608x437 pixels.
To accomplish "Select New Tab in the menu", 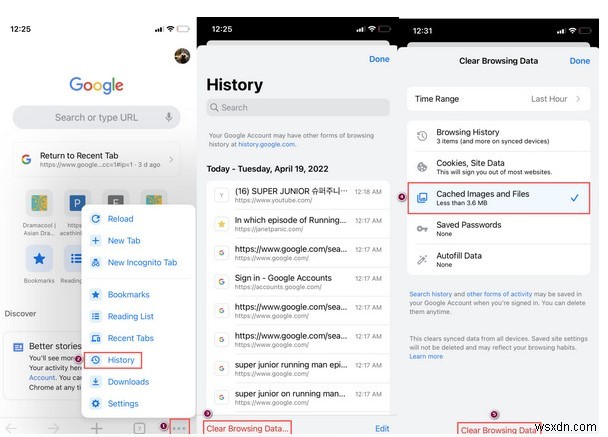I will [138, 240].
